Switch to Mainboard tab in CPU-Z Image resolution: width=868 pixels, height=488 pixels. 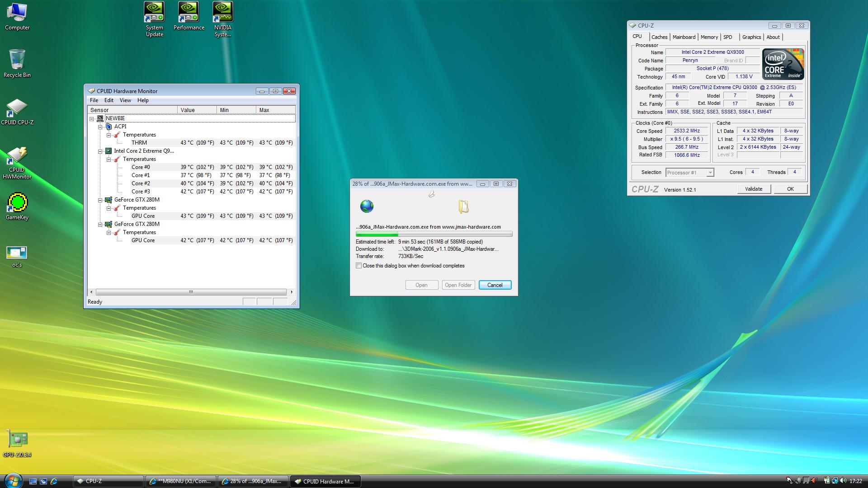click(x=684, y=37)
